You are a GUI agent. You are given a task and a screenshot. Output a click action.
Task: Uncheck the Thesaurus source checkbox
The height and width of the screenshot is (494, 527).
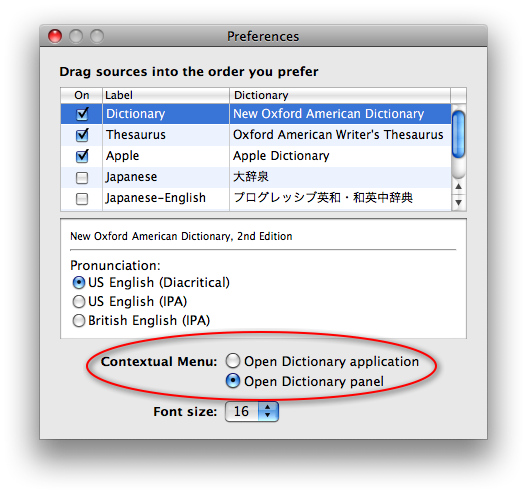click(82, 135)
